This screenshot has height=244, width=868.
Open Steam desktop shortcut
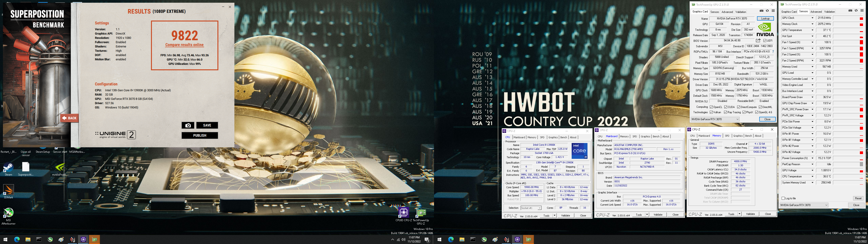click(8, 169)
